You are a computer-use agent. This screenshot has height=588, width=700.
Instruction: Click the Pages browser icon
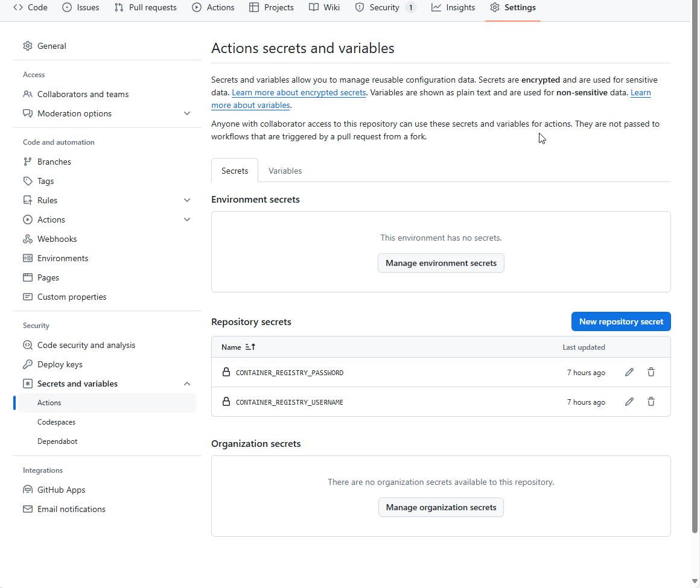pos(28,277)
